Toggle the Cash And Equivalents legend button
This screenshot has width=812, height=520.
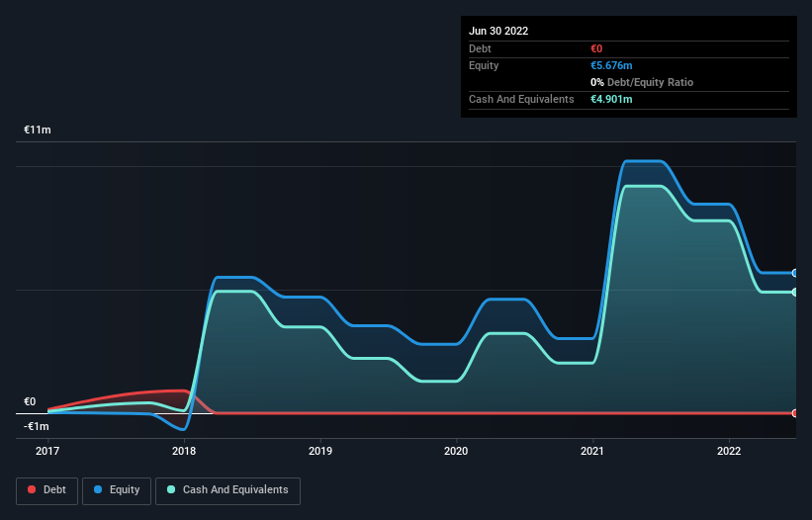coord(227,490)
